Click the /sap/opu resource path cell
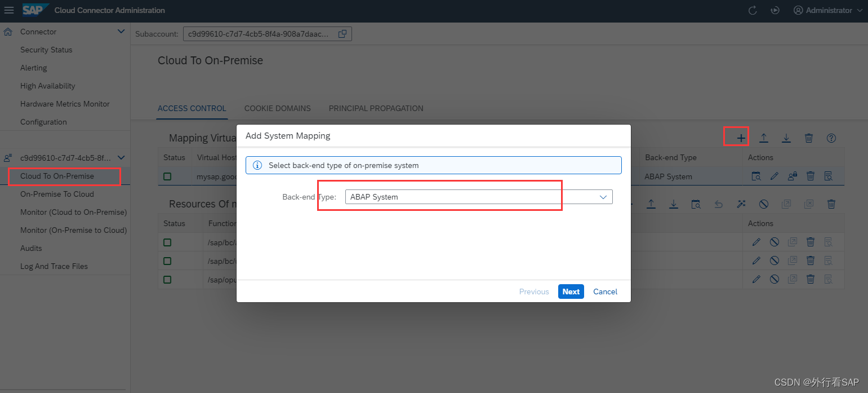The width and height of the screenshot is (868, 393). point(221,279)
